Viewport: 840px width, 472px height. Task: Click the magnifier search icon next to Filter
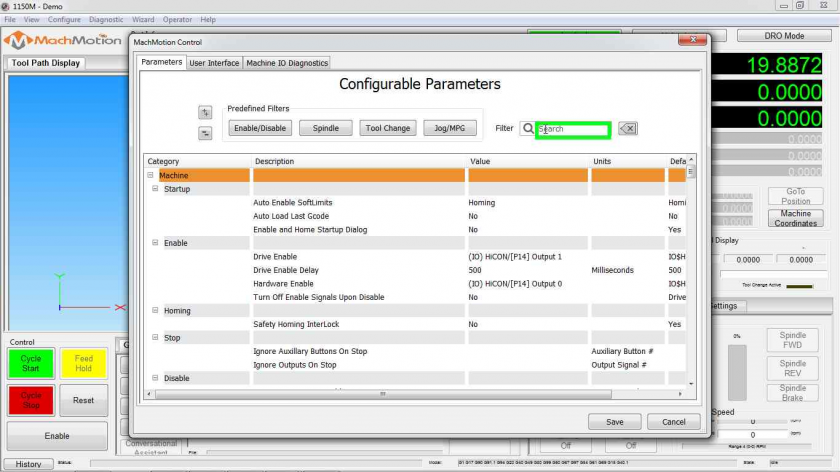[528, 129]
